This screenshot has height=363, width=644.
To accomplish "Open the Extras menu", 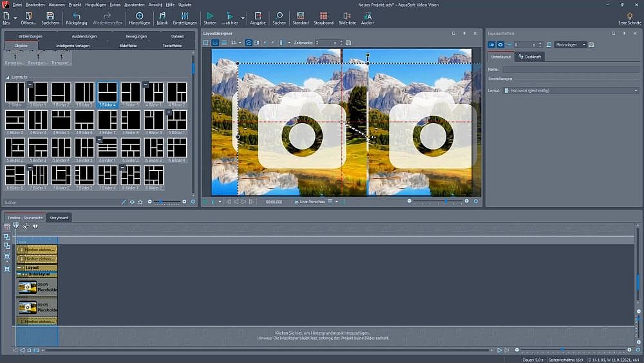I will [115, 5].
